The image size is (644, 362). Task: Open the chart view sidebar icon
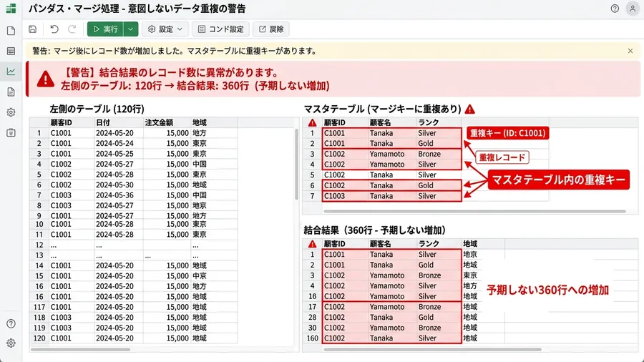point(11,72)
